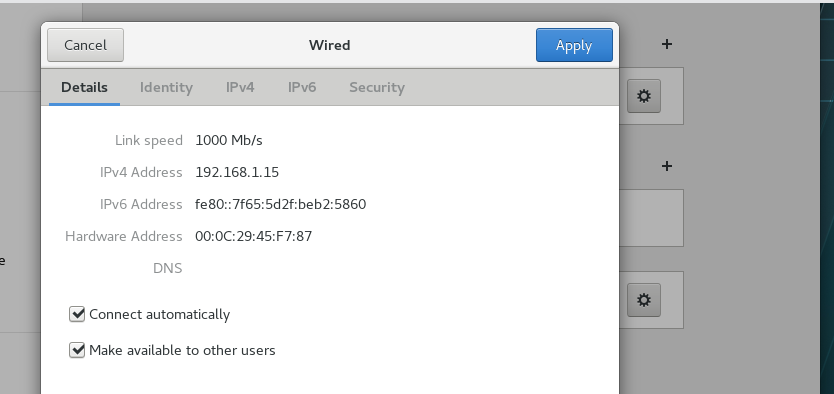Click the IPv6 address fe80::7f65:5d2f:beb2:5860

point(281,204)
